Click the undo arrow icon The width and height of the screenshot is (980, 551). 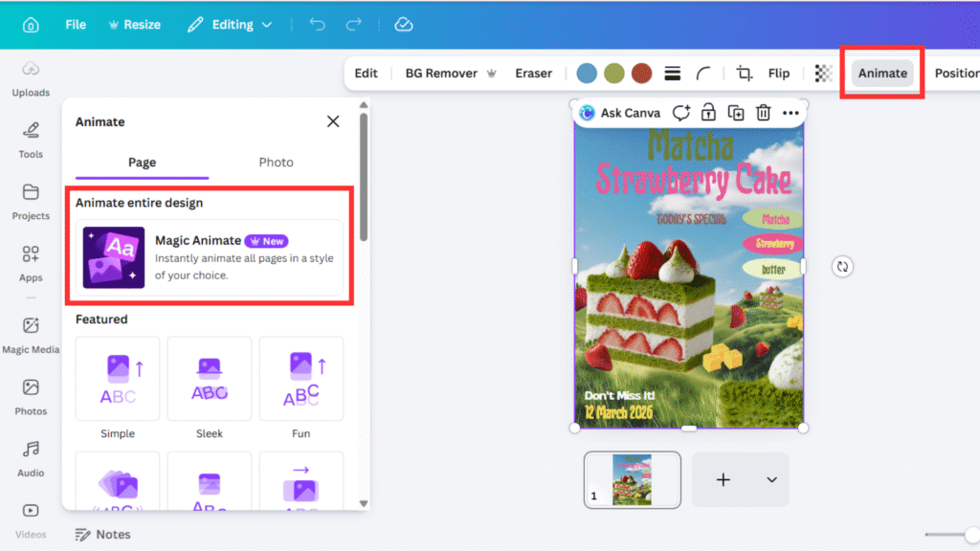(318, 25)
